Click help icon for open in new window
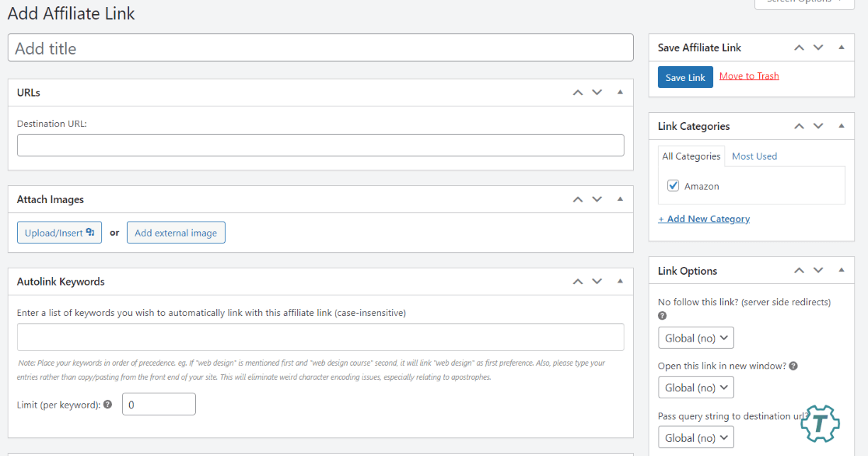 point(793,366)
